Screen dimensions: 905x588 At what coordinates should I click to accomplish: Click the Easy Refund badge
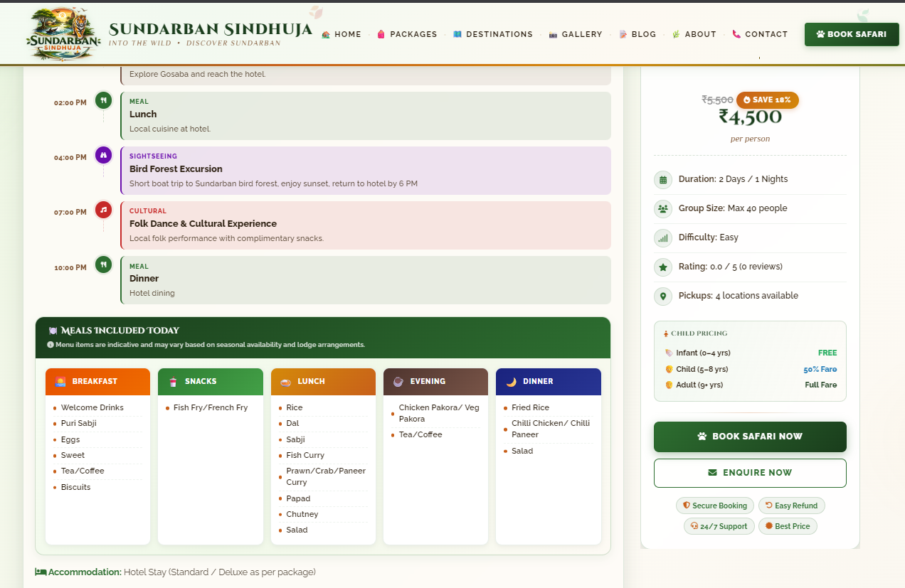[792, 506]
